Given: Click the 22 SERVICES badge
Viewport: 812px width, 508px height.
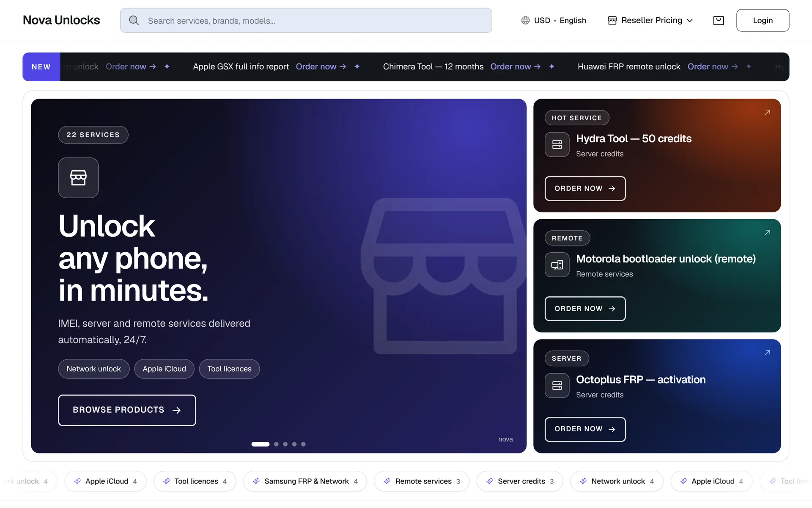Looking at the screenshot, I should (x=93, y=135).
